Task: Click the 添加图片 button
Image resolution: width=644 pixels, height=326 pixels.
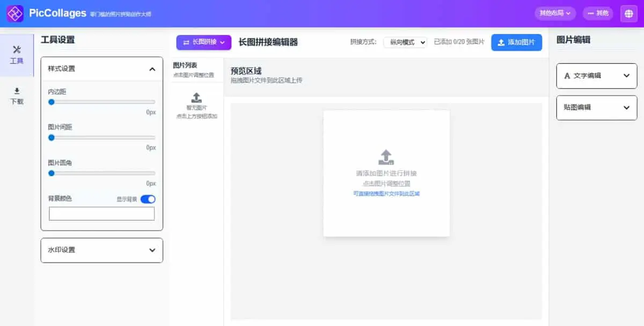Action: 516,42
